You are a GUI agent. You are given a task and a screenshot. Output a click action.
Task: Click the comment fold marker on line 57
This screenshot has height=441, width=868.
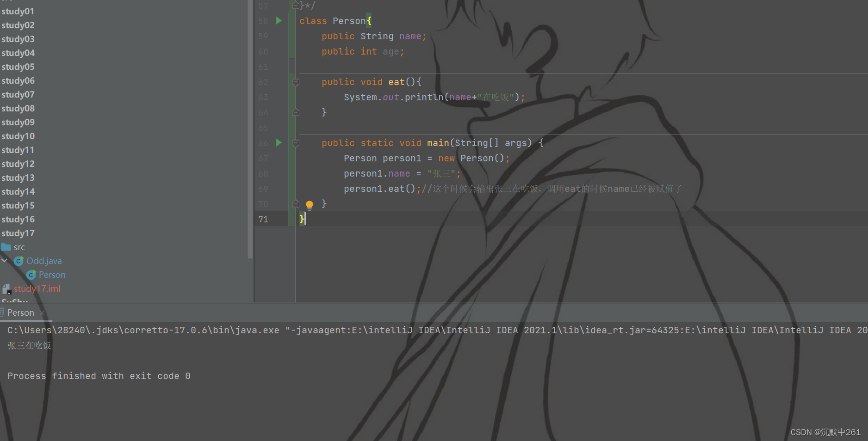[x=296, y=6]
